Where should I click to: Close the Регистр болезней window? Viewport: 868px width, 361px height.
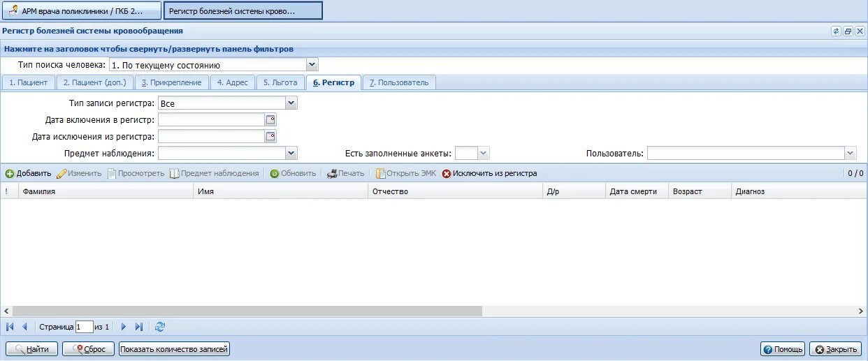coord(860,31)
